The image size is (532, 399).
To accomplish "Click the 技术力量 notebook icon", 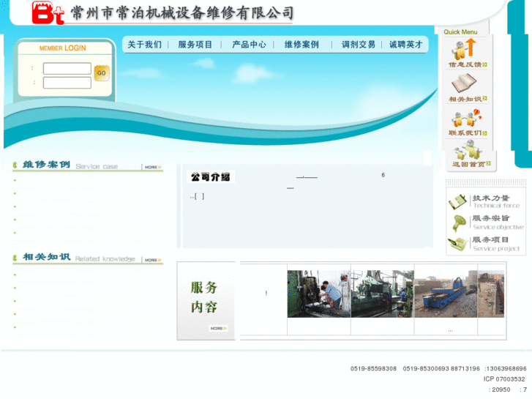I will [x=457, y=202].
